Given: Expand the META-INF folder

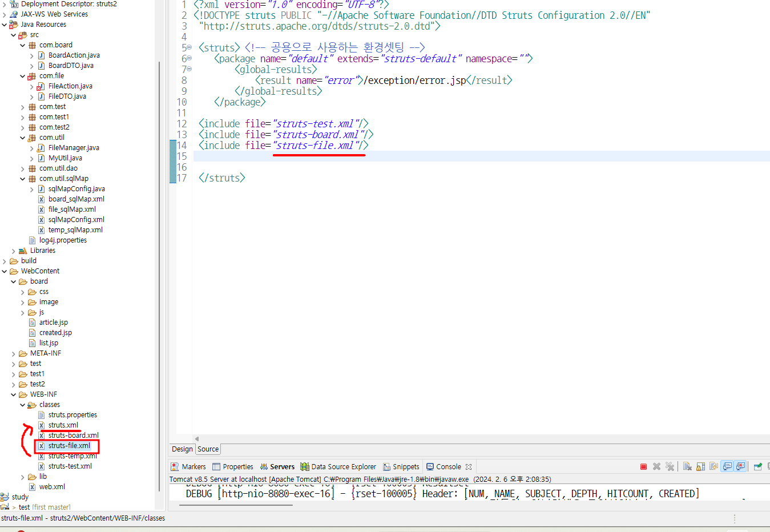Looking at the screenshot, I should click(x=14, y=353).
